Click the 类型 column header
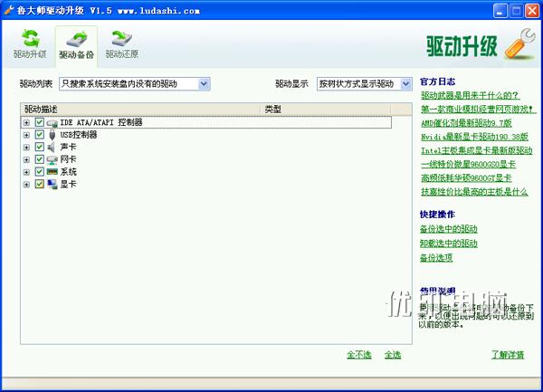 [326, 110]
